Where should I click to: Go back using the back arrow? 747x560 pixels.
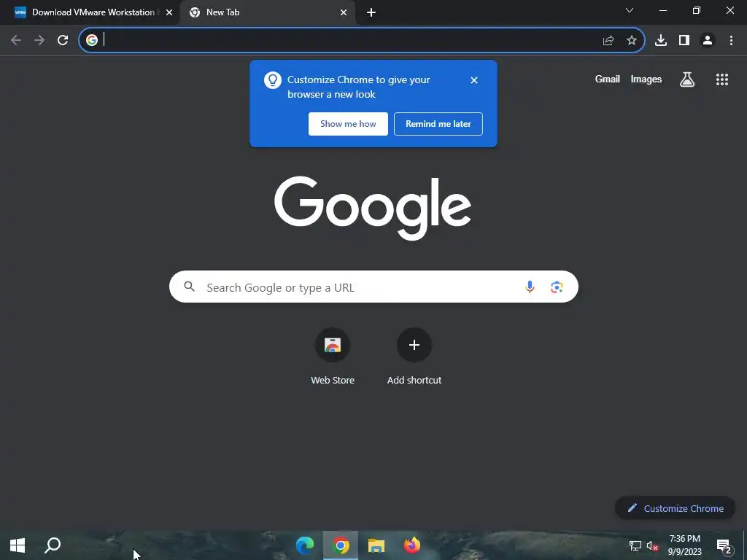(16, 41)
